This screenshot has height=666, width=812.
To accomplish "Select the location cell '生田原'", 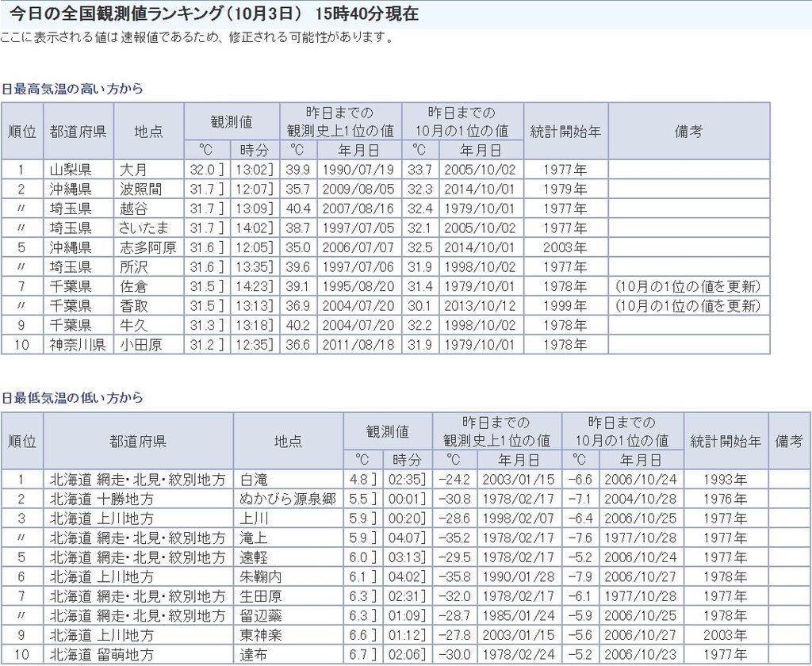I will tap(289, 596).
